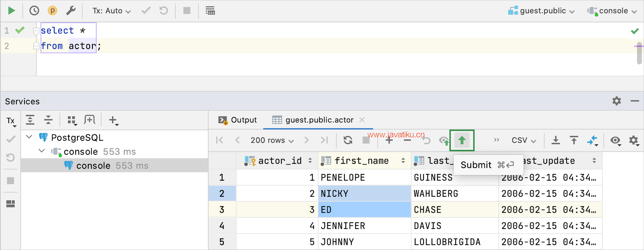Screen dimensions: 644x250
Task: Go to the first page of results
Action: tap(220, 140)
